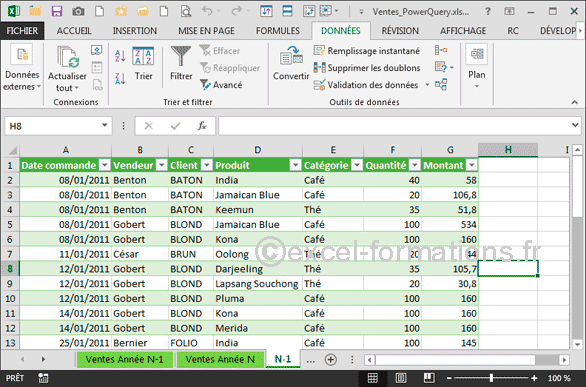Click Supprimer les doublons
586x387 pixels.
pyautogui.click(x=367, y=68)
